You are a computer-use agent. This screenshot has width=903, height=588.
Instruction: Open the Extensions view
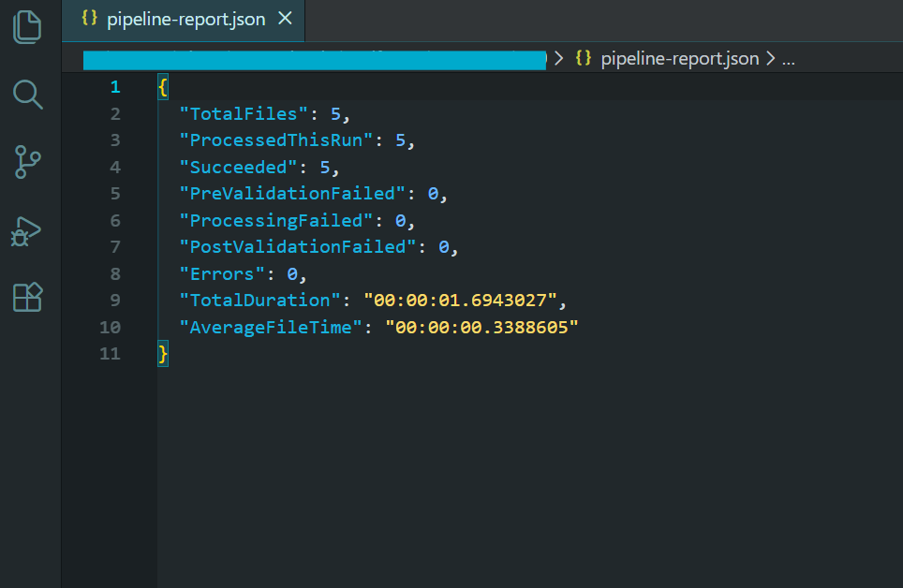pos(27,297)
